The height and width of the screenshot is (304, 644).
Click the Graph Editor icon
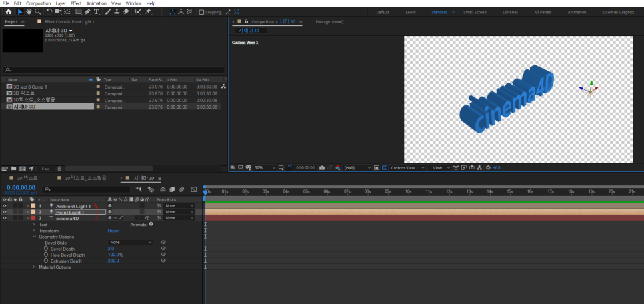pos(194,189)
